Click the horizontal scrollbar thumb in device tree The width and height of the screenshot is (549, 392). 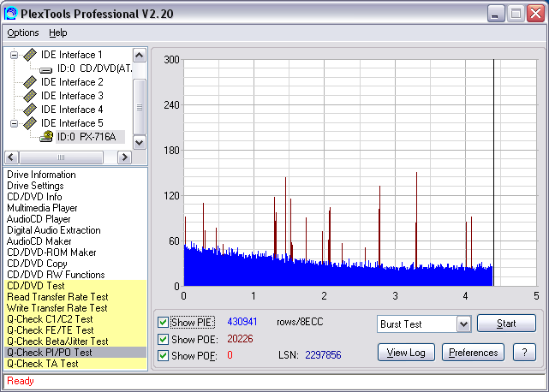point(61,157)
